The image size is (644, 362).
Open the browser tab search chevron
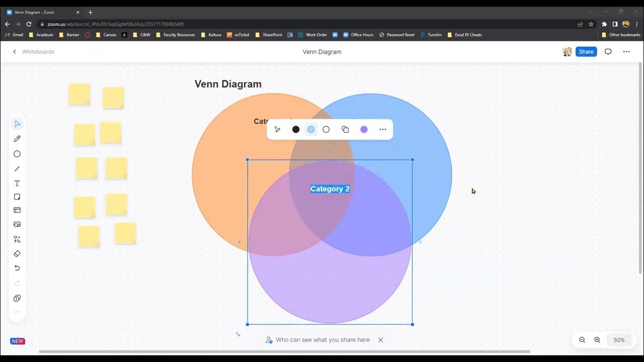[x=590, y=12]
